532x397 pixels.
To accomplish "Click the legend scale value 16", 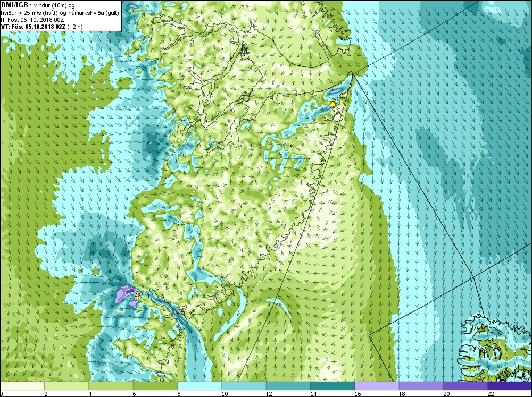I will 358,394.
